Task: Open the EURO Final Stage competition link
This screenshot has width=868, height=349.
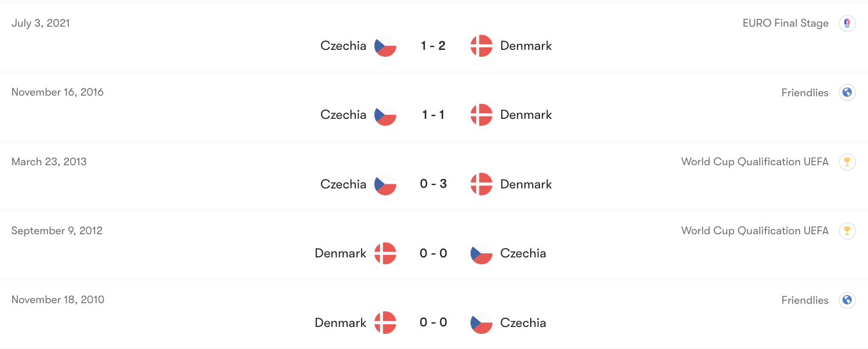Action: [x=785, y=24]
